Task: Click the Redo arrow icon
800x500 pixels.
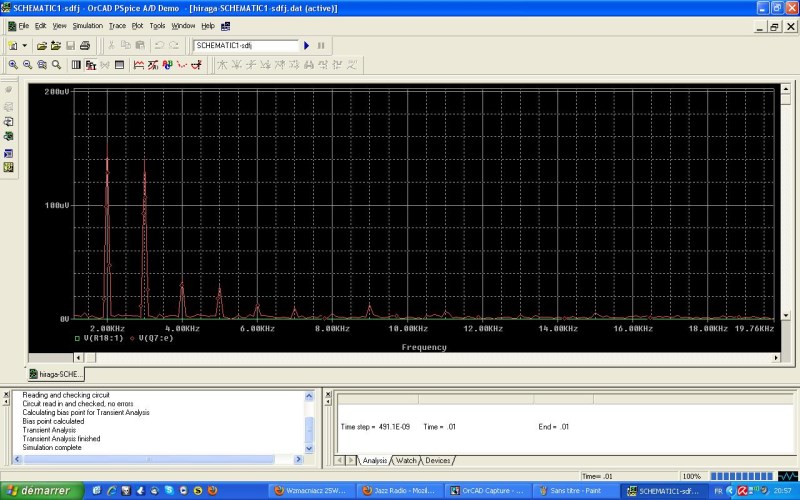Action: click(174, 45)
